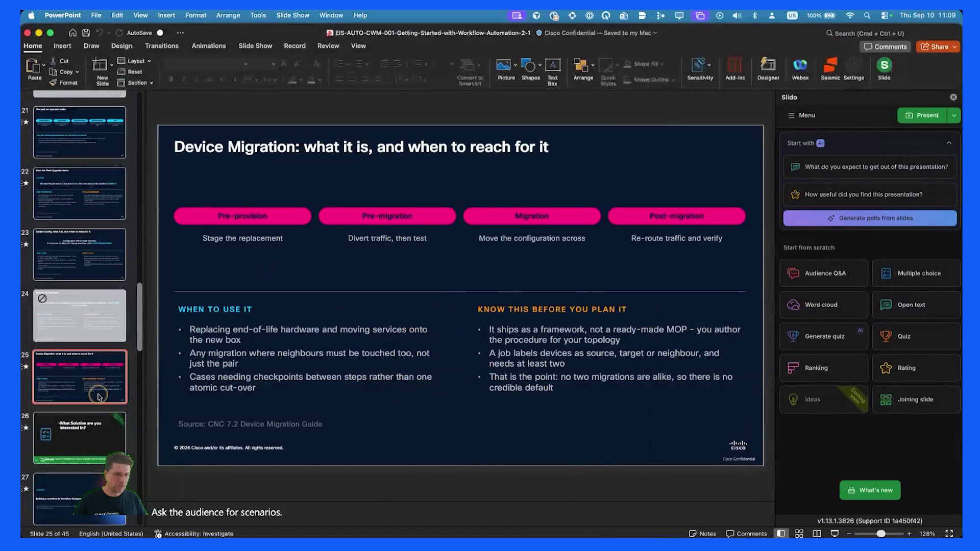This screenshot has width=980, height=551.
Task: Open the Slido add-in icon in ribbon
Action: point(884,69)
